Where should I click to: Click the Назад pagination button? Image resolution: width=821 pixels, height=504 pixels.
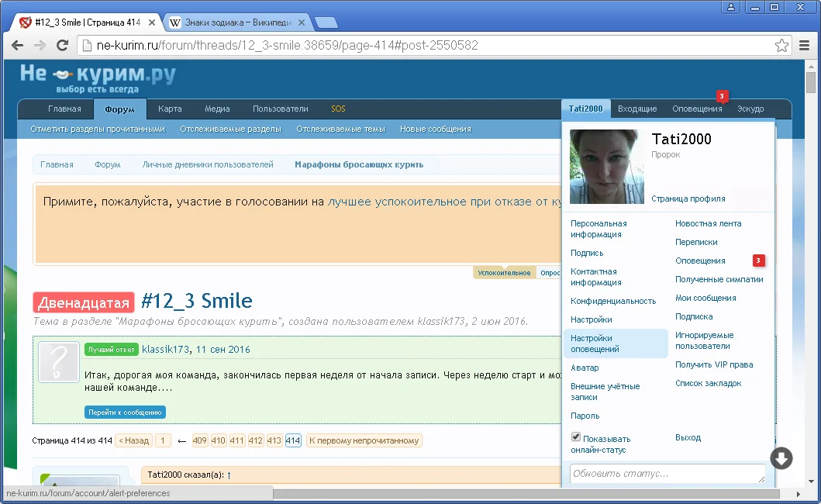click(133, 440)
